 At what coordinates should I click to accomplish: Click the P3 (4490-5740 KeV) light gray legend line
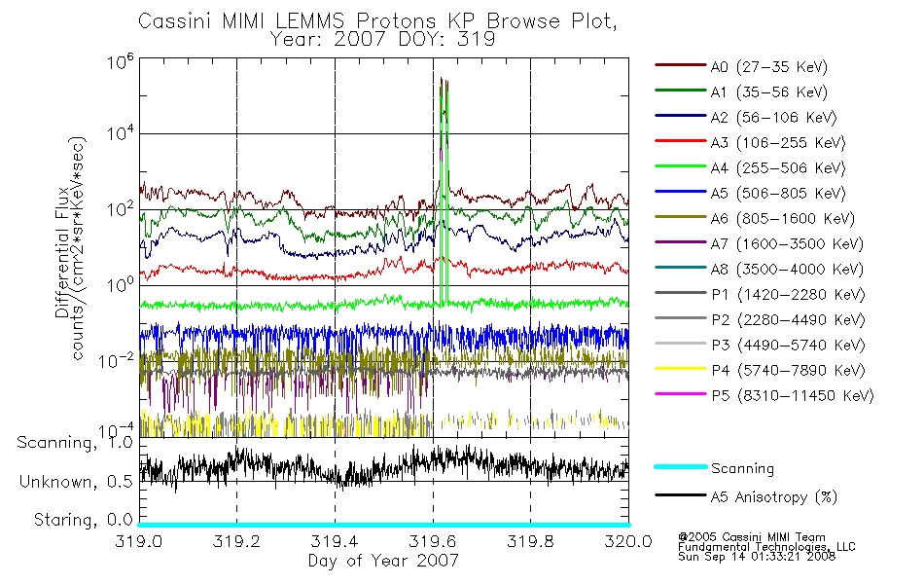point(680,344)
